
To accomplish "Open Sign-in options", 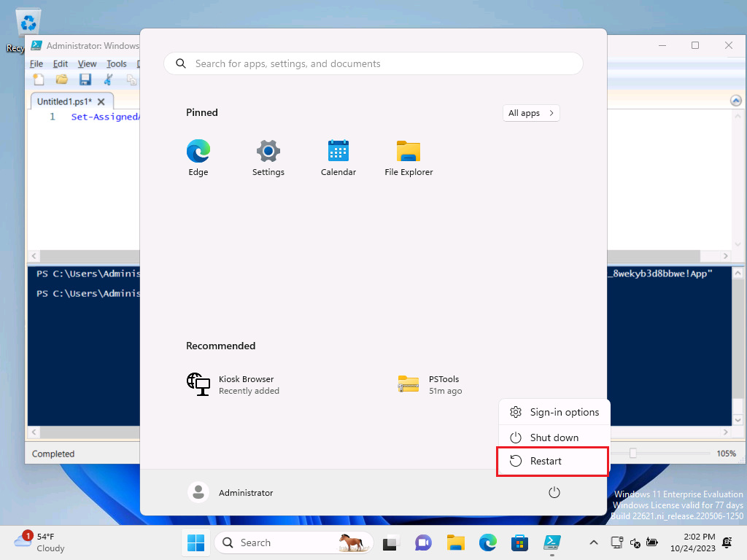I will (x=554, y=412).
